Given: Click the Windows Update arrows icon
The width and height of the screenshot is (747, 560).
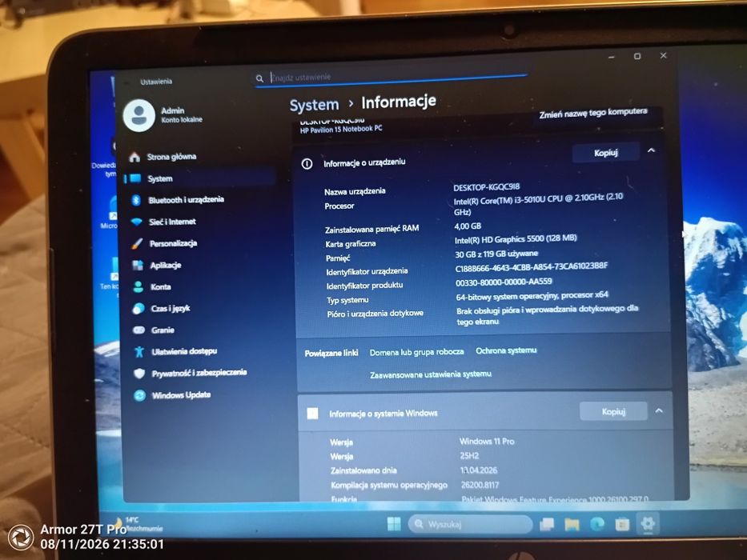Looking at the screenshot, I should pos(139,395).
